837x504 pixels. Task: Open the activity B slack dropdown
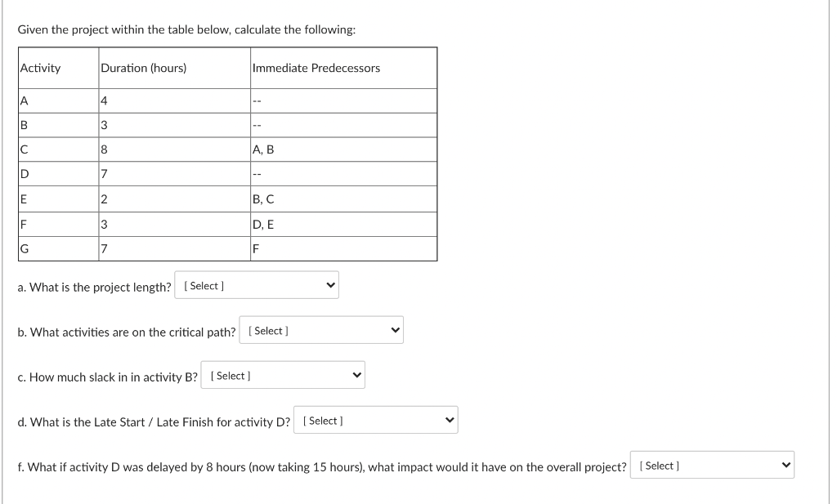click(x=282, y=374)
